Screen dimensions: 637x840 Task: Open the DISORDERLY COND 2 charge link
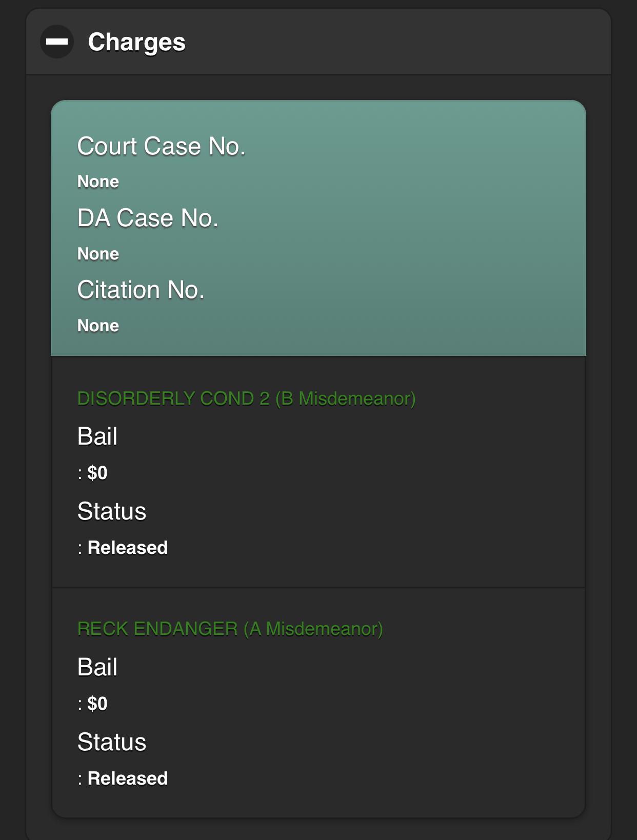(x=172, y=398)
